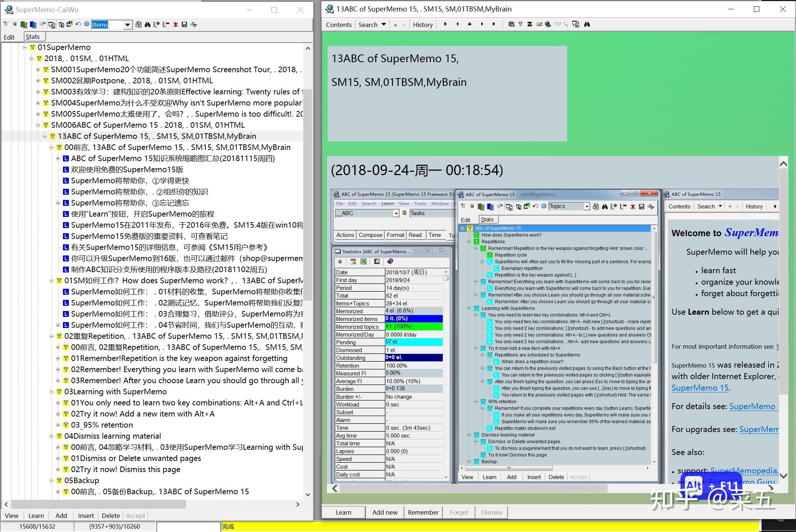Click the globe web link icon
This screenshot has width=796, height=532.
coord(548,24)
